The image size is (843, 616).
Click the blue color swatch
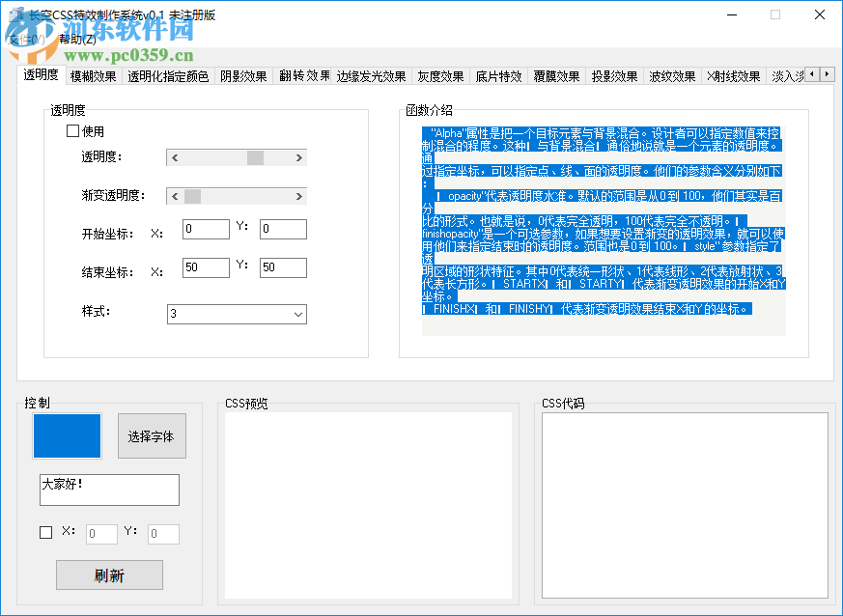point(67,435)
